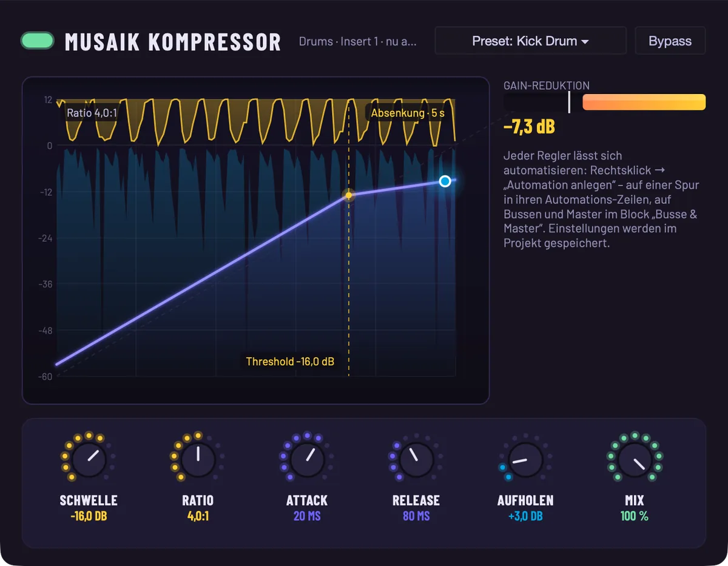The width and height of the screenshot is (728, 566).
Task: Click the -60 axis label on the graph
Action: coord(45,377)
